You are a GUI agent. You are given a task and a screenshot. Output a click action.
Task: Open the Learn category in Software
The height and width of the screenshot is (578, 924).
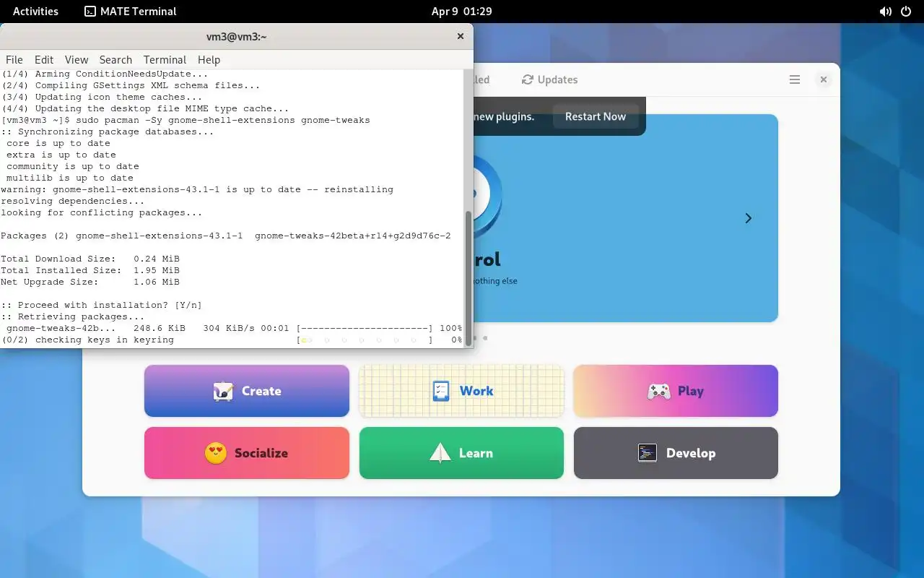pyautogui.click(x=461, y=453)
